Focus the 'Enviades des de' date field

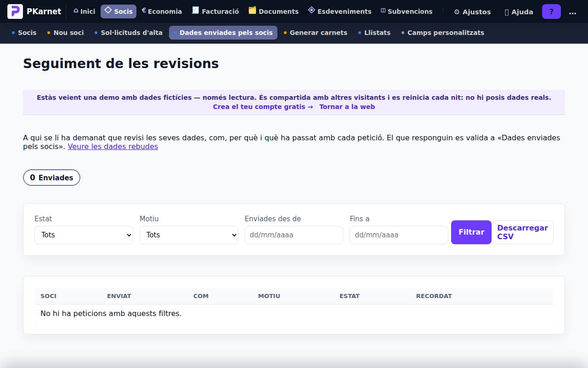pos(294,235)
